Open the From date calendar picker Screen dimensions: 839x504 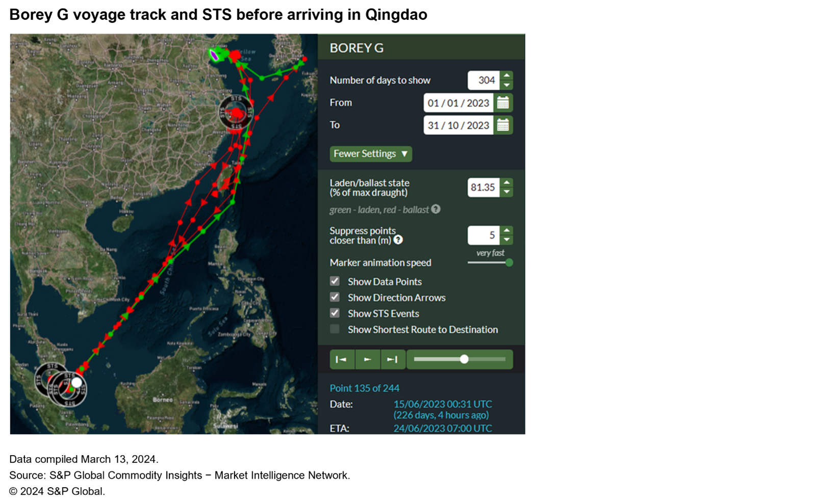[x=503, y=103]
